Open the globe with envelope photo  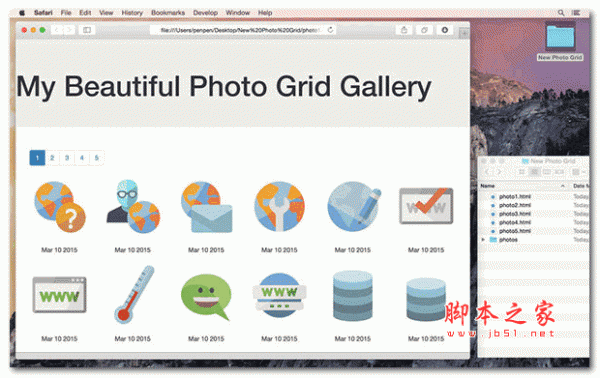point(206,207)
